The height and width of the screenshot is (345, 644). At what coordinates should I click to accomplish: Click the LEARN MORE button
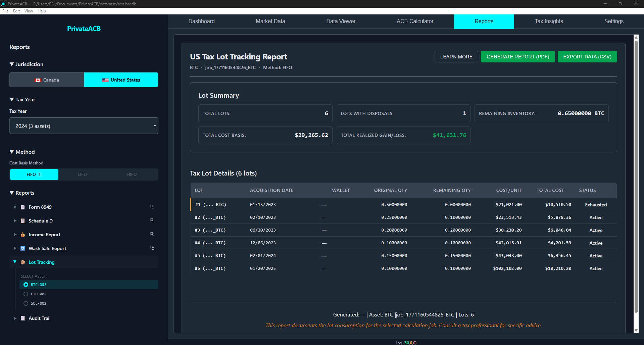click(x=456, y=56)
